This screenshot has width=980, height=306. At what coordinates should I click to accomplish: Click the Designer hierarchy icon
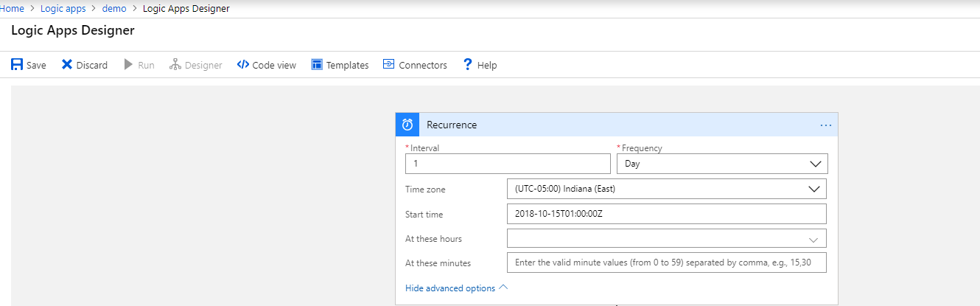[175, 65]
